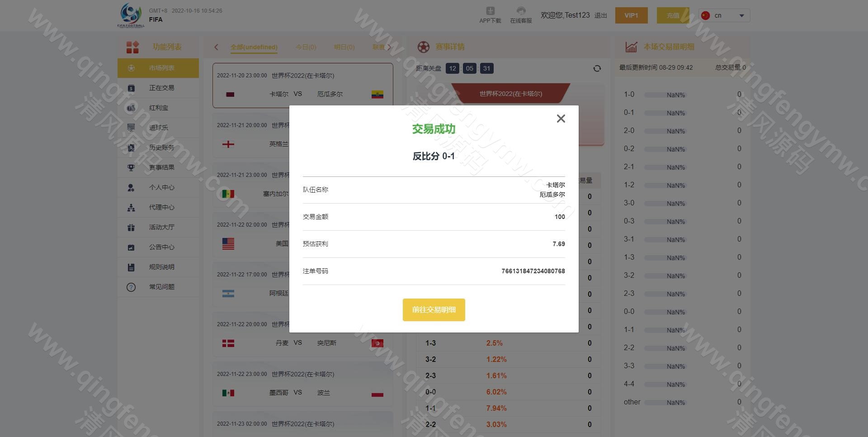This screenshot has height=437, width=868.
Task: Switch to the 今日(0) tab
Action: pyautogui.click(x=306, y=47)
